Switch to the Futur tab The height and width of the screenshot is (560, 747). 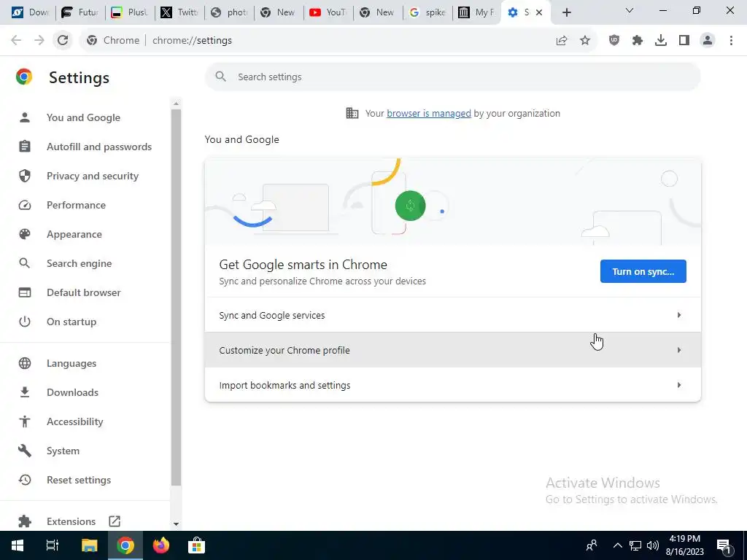pyautogui.click(x=80, y=12)
